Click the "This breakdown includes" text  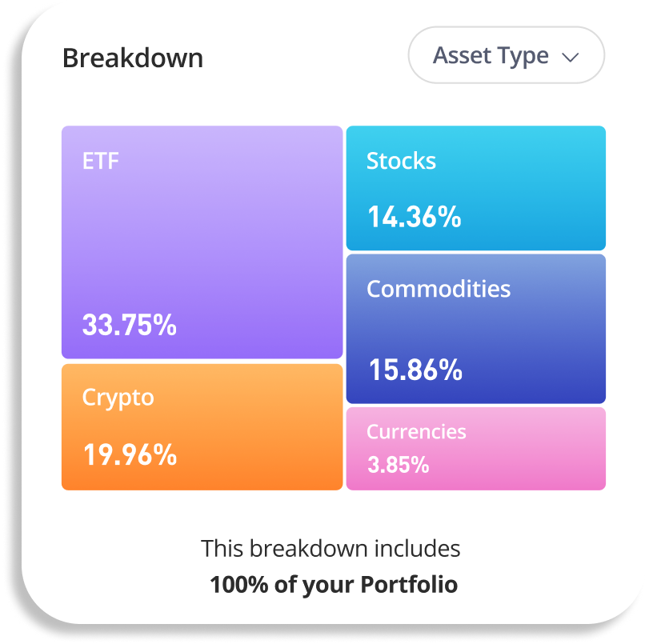coord(331,549)
